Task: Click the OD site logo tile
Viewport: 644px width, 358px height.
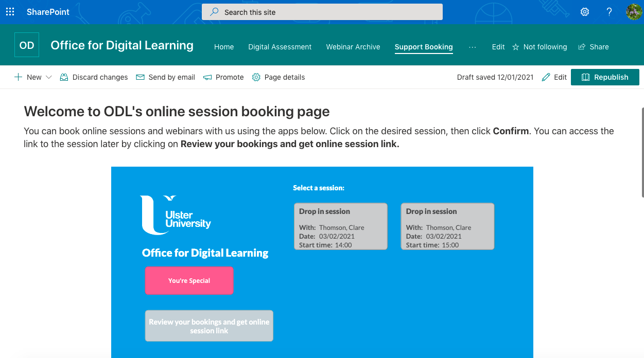Action: 27,45
